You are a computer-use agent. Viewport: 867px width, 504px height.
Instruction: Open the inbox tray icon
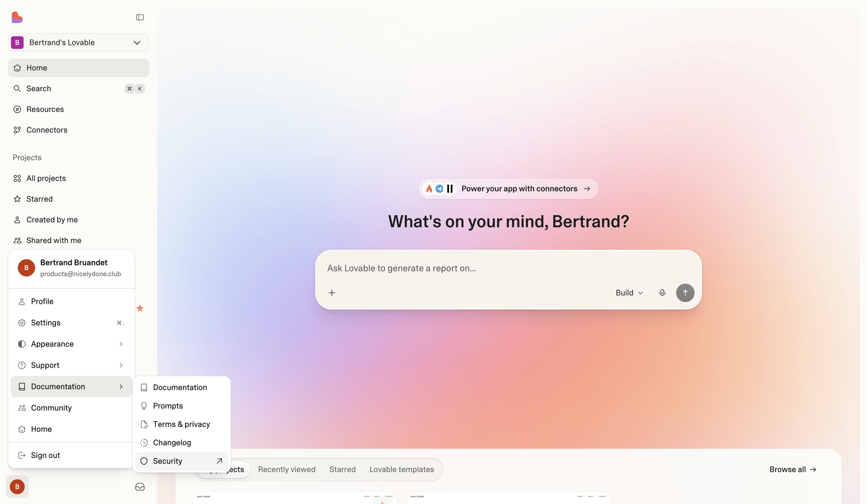coord(140,487)
